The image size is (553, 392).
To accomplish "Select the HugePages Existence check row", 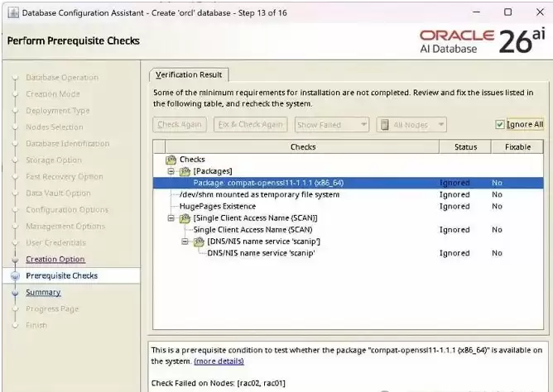I will pyautogui.click(x=348, y=207).
